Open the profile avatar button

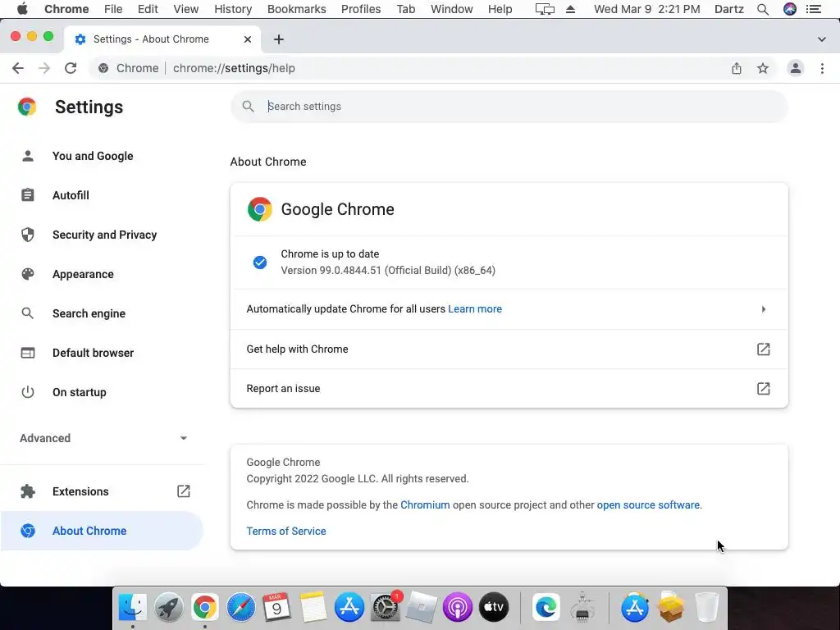pos(796,68)
